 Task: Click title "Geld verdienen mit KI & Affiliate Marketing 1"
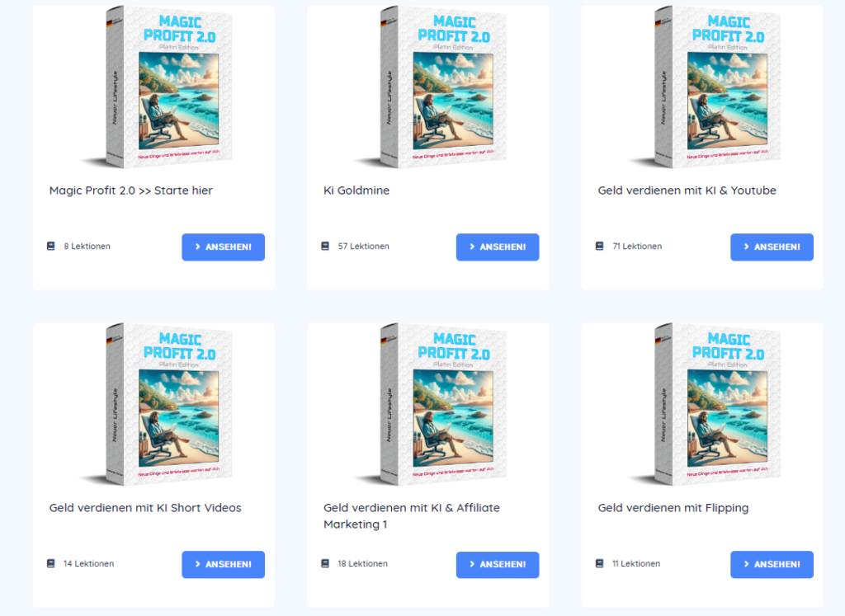pyautogui.click(x=412, y=516)
